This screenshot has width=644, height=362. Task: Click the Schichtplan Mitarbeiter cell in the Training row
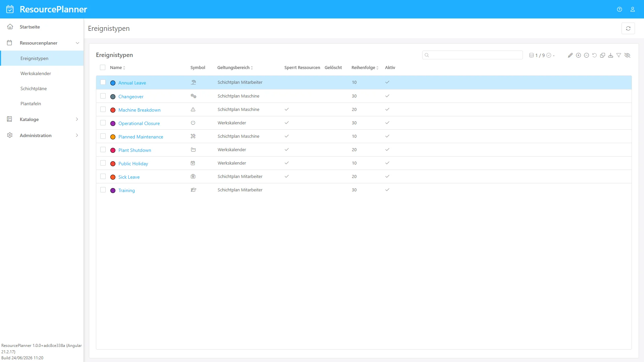click(x=240, y=190)
